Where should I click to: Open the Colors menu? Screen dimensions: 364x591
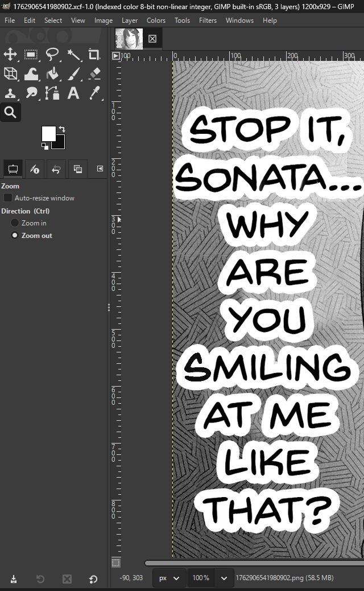pos(156,20)
